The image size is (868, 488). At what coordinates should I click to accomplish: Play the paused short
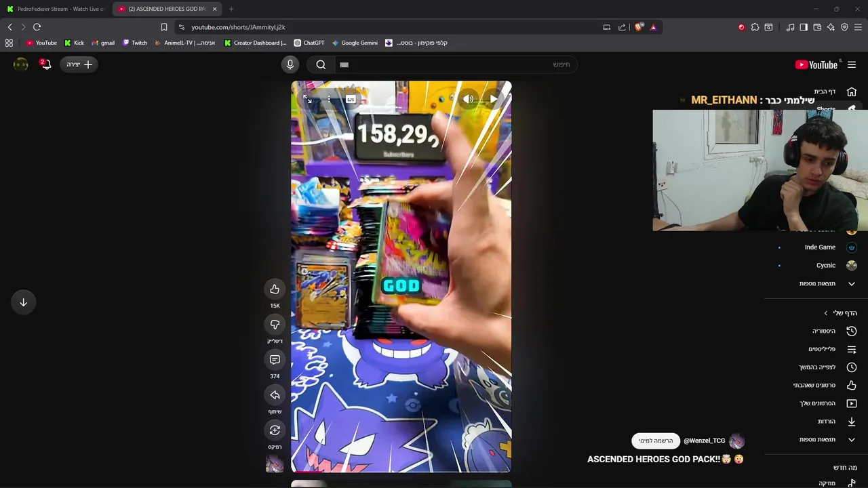tap(494, 99)
